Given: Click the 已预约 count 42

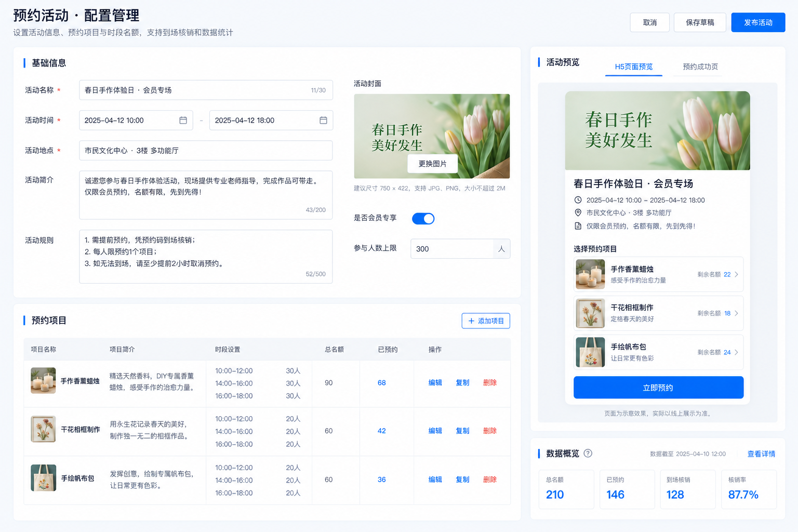Looking at the screenshot, I should [x=382, y=431].
